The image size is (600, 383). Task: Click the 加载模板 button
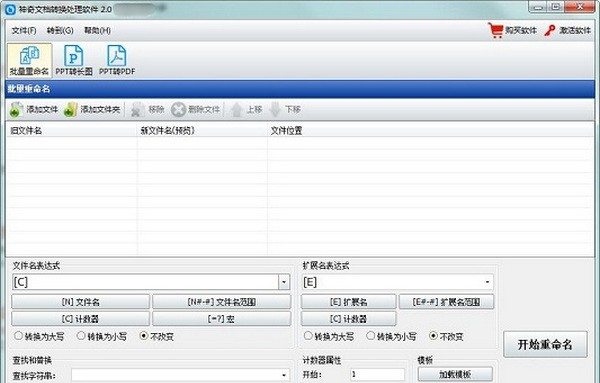(455, 374)
